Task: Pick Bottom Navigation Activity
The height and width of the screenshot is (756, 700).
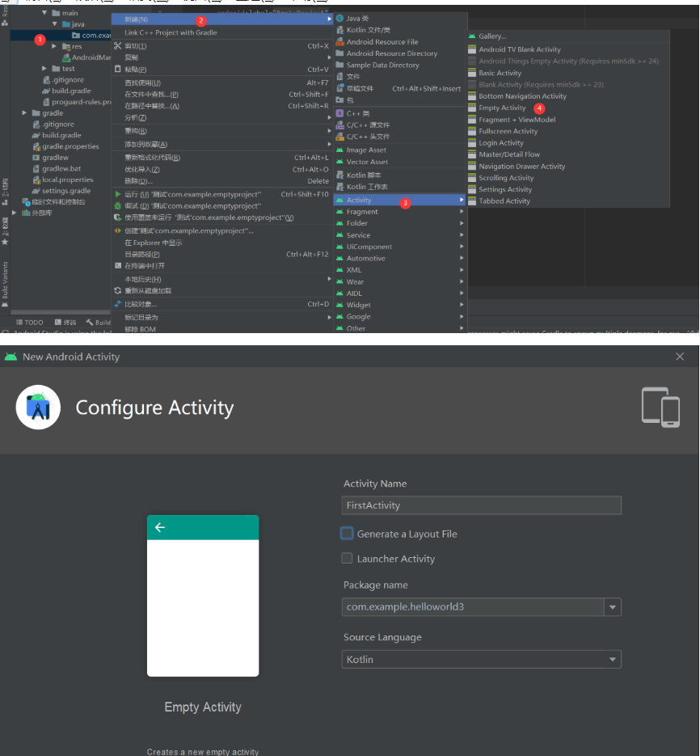Action: click(523, 96)
